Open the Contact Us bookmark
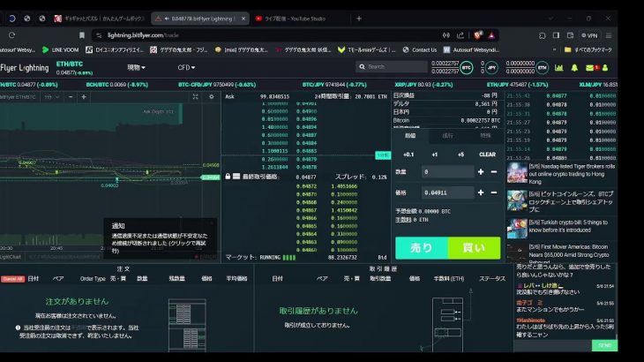 (x=419, y=49)
